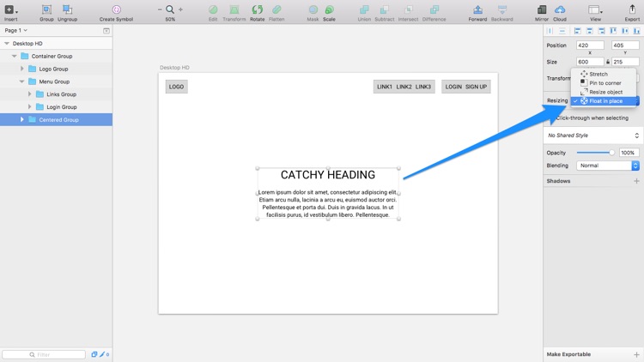Image resolution: width=644 pixels, height=362 pixels.
Task: Click the Scale tool icon
Action: tap(329, 9)
